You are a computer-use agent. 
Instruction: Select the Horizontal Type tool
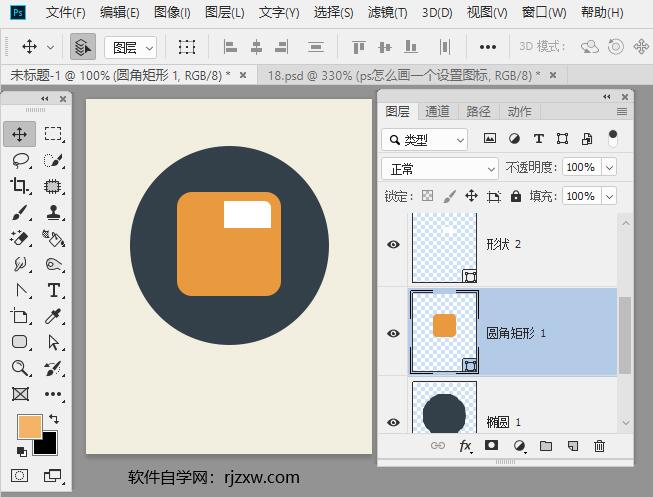coord(54,290)
